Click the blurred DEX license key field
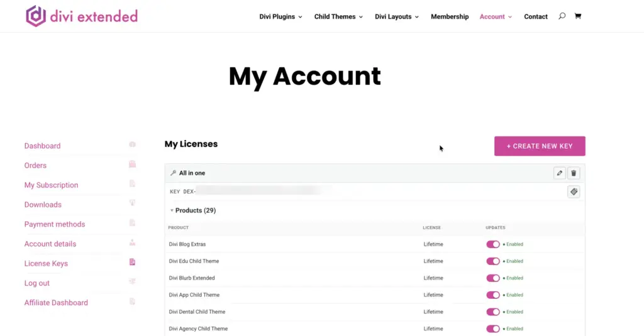Viewport: 644px width, 336px height. click(x=263, y=192)
